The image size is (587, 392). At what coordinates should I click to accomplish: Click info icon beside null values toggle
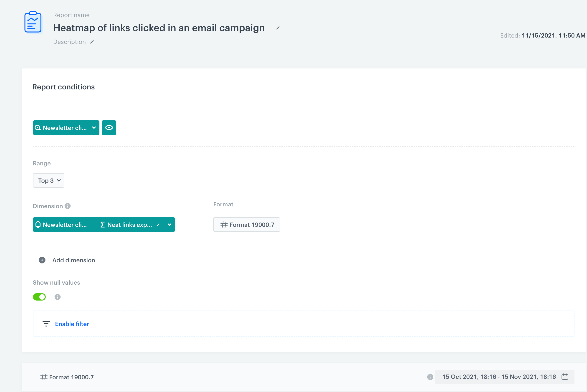tap(58, 297)
